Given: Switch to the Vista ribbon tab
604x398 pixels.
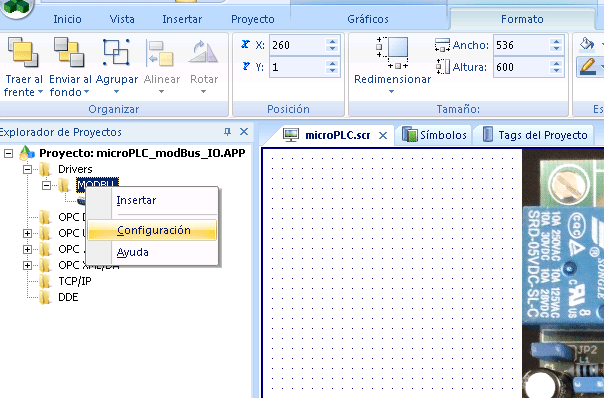Looking at the screenshot, I should 122,19.
